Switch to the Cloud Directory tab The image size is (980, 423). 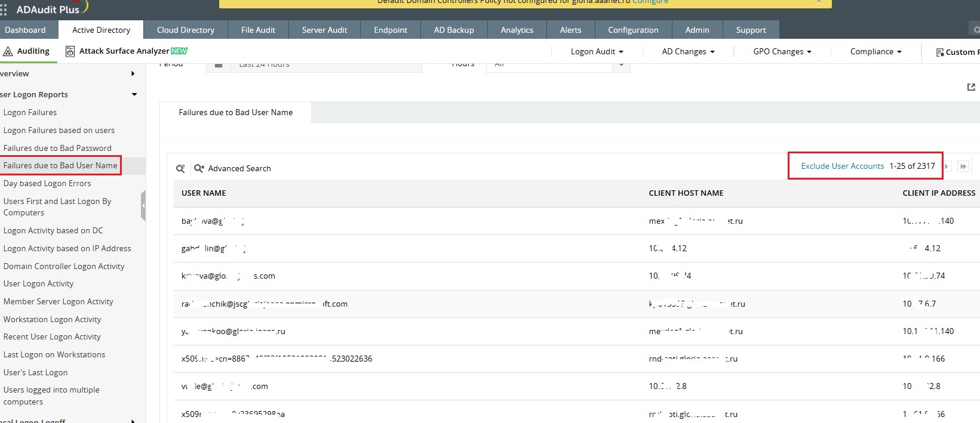186,30
